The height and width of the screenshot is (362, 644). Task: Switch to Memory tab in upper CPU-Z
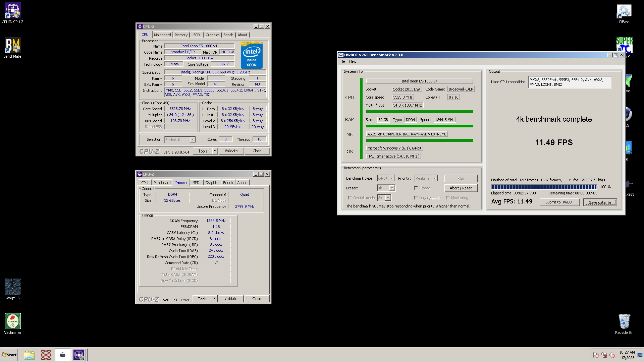pos(181,35)
